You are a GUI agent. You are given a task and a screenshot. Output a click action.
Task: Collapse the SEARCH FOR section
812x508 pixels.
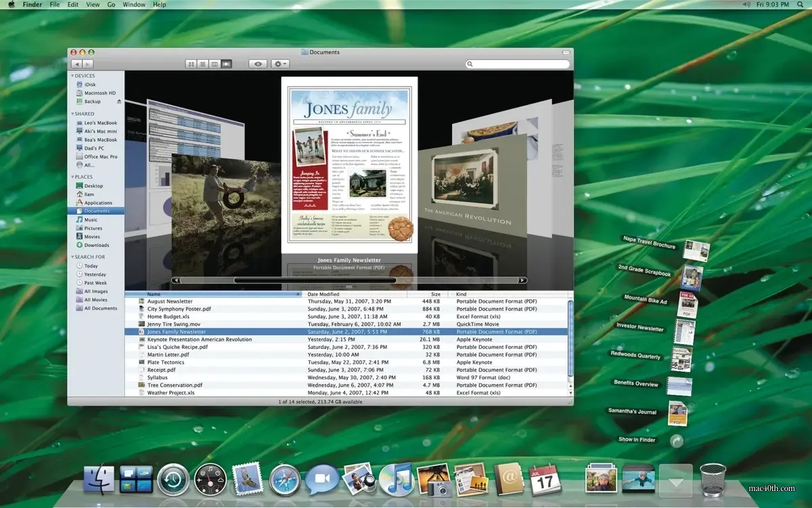pyautogui.click(x=74, y=257)
